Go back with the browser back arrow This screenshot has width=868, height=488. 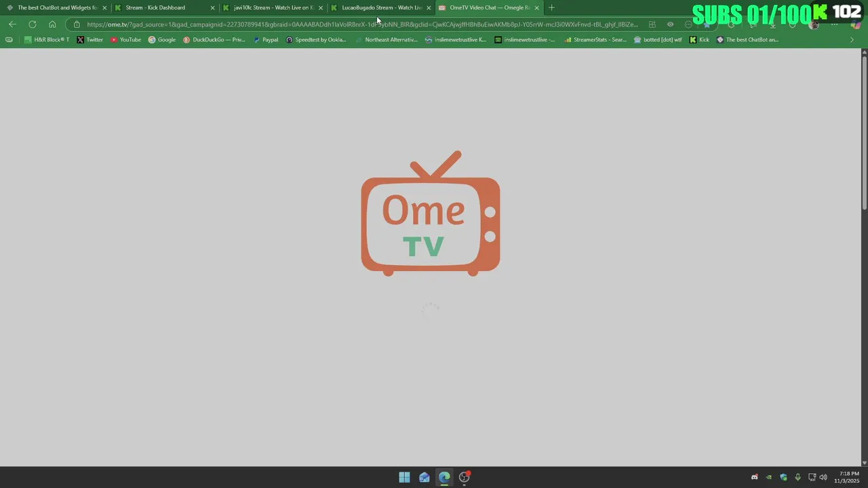(x=12, y=24)
